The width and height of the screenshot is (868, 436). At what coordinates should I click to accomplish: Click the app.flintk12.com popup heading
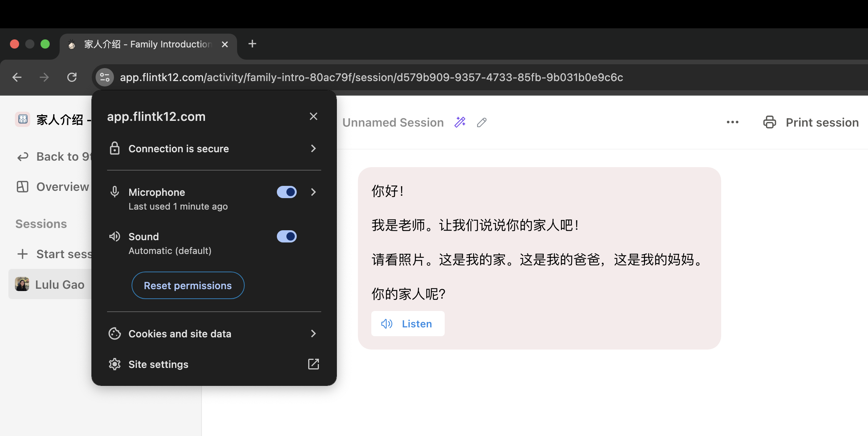(x=156, y=117)
